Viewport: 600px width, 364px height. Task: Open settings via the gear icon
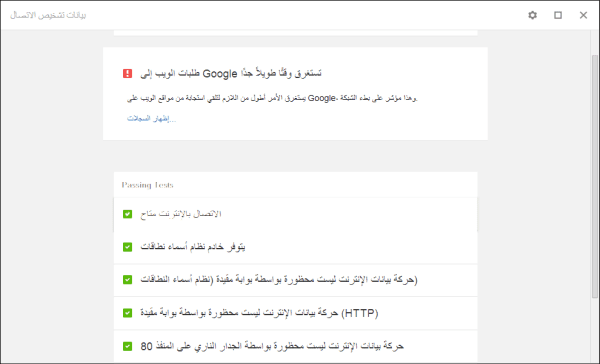532,15
